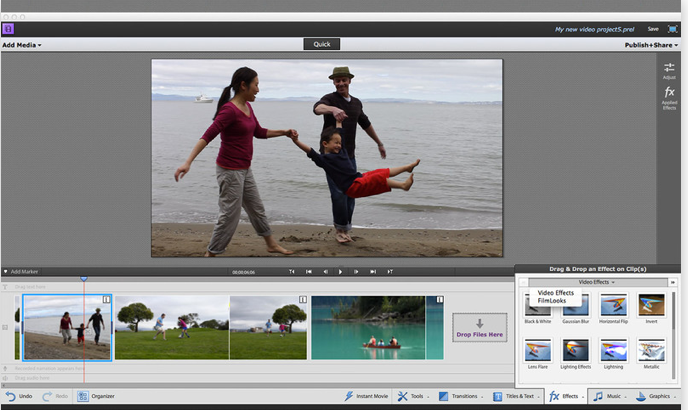Click the Redo arrow icon
The width and height of the screenshot is (688, 410).
tap(47, 396)
